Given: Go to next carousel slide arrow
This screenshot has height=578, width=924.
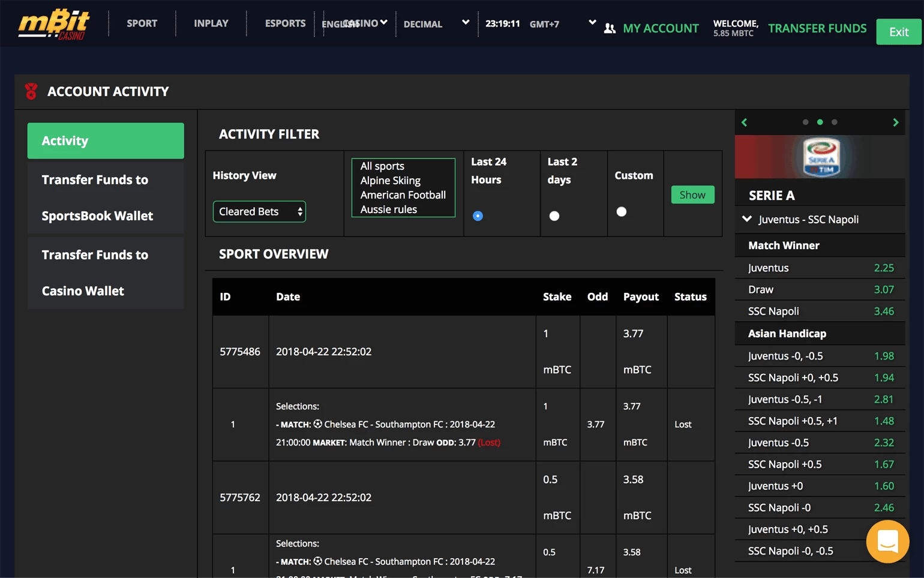Looking at the screenshot, I should pos(896,122).
